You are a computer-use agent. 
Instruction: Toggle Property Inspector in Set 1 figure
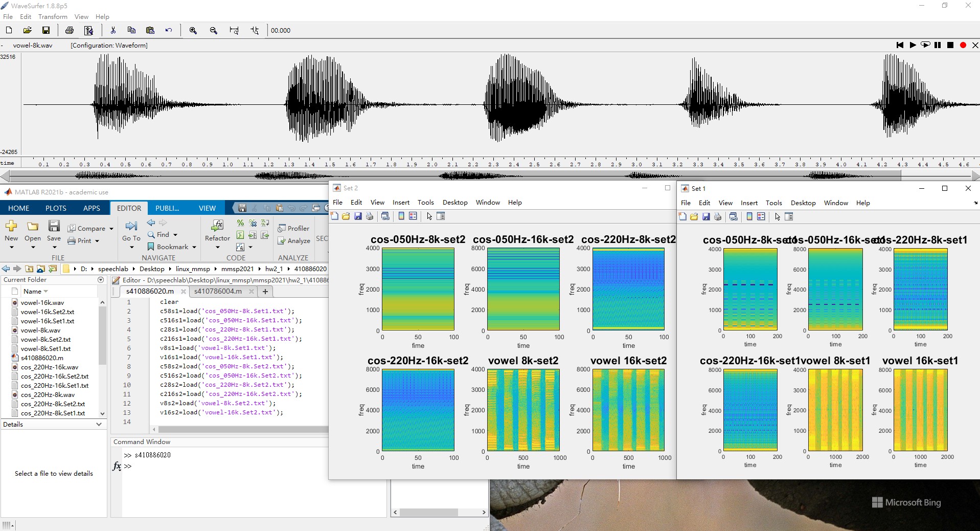point(789,216)
